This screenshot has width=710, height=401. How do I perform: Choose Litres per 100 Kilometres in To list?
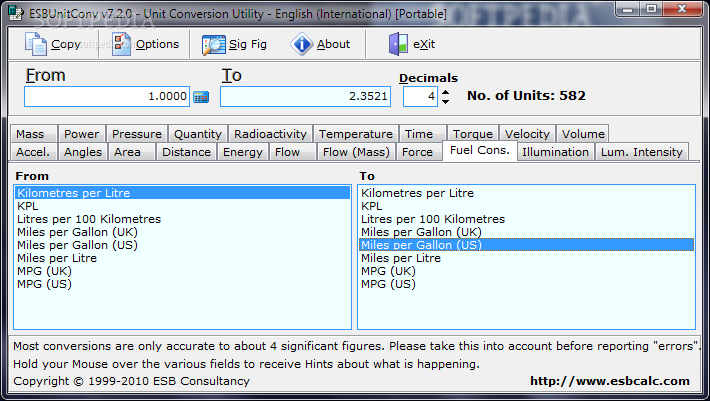526,219
